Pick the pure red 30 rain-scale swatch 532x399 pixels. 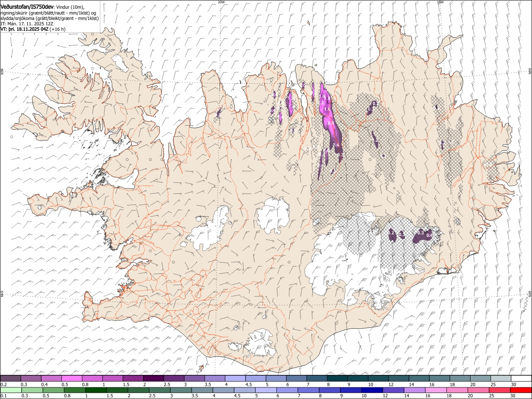(x=521, y=390)
